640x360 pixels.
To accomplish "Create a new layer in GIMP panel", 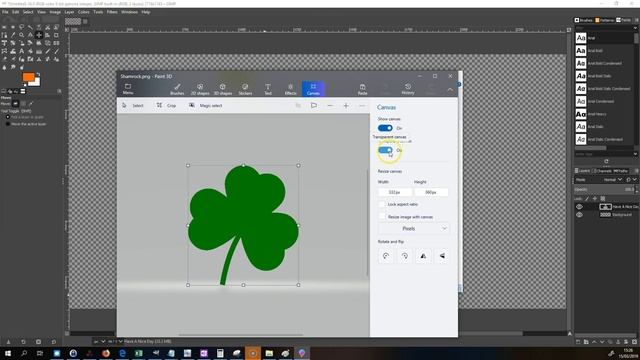I will [578, 342].
